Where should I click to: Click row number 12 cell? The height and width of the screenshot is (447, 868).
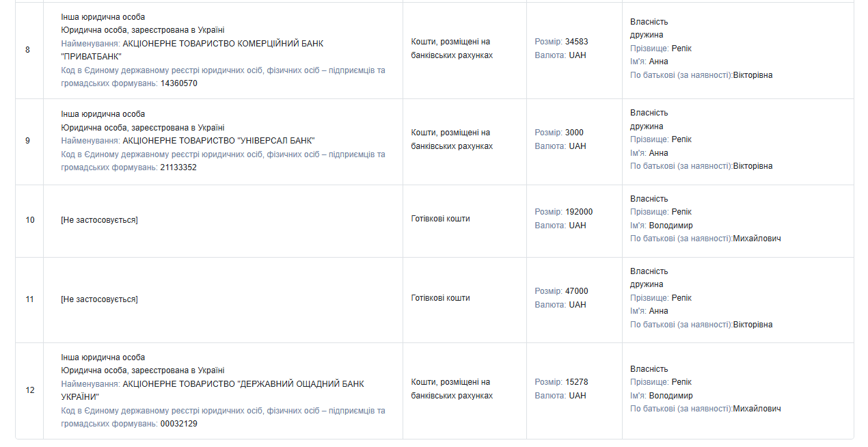coord(29,390)
